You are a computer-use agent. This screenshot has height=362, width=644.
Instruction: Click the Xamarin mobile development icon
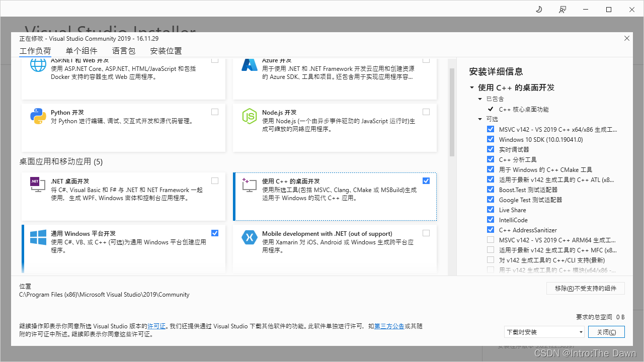(x=250, y=238)
